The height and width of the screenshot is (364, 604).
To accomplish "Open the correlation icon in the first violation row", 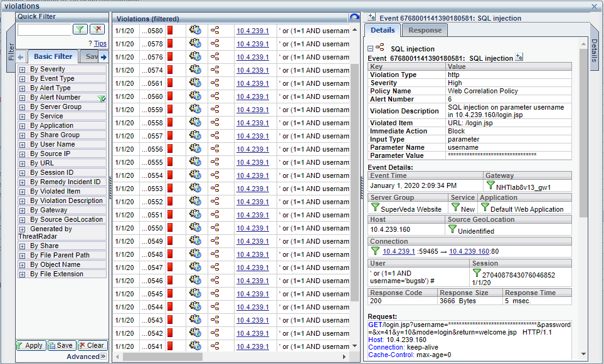I will (x=215, y=30).
